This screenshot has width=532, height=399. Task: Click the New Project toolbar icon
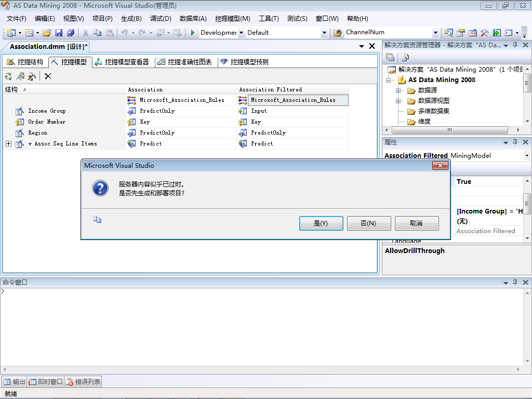(x=11, y=33)
